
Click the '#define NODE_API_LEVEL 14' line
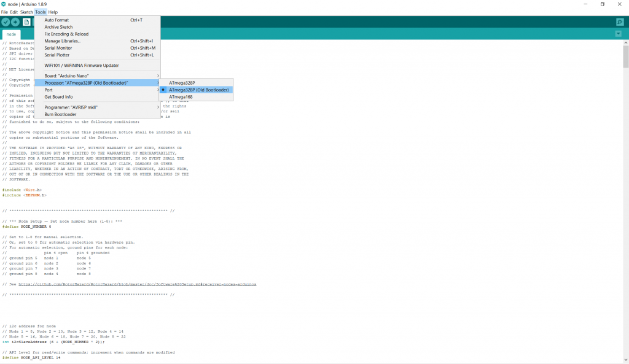[31, 358]
